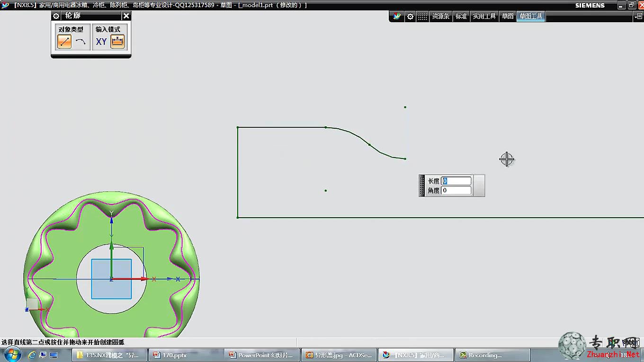Switch input mode to XY coordinates
The height and width of the screenshot is (362, 644).
(x=101, y=42)
